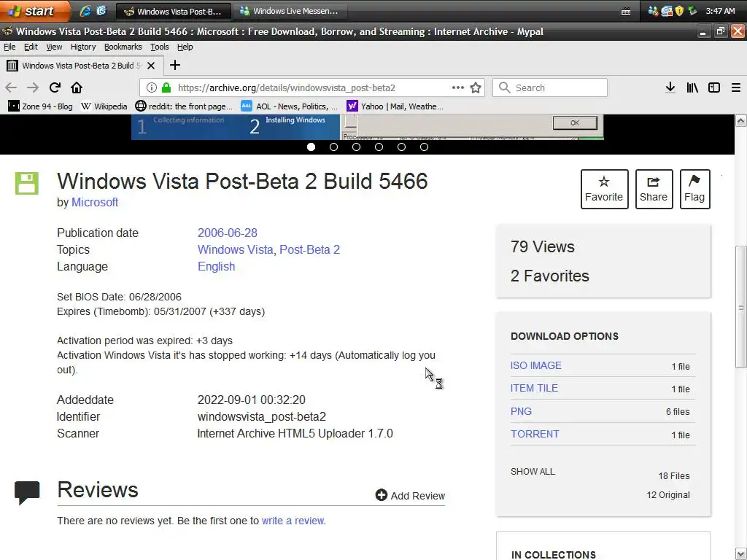Open the page actions three-dots menu
The height and width of the screenshot is (560, 747).
[x=458, y=87]
